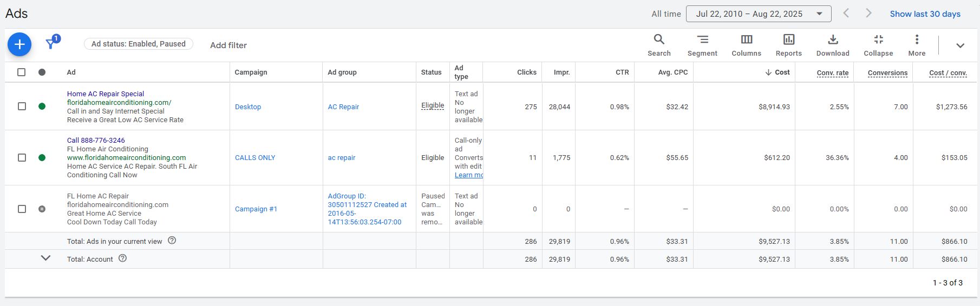
Task: Click Eligible status of Home AC Repair Special ad
Action: click(x=433, y=106)
